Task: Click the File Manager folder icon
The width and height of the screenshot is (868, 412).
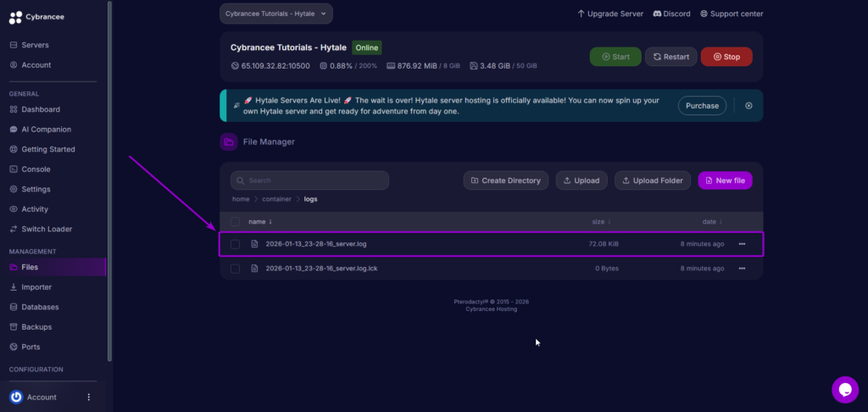Action: (229, 142)
